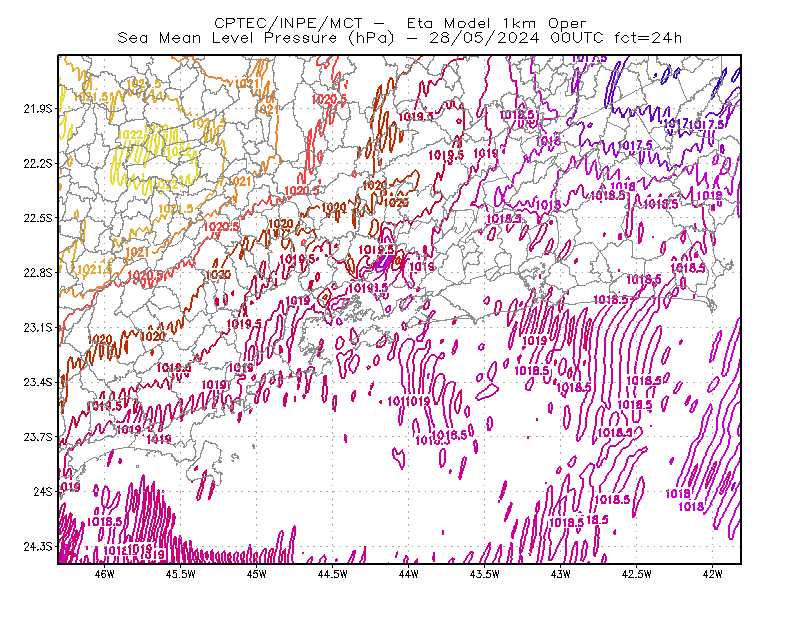Click the 23.7S latitude axis label
This screenshot has width=800, height=618.
(x=38, y=437)
